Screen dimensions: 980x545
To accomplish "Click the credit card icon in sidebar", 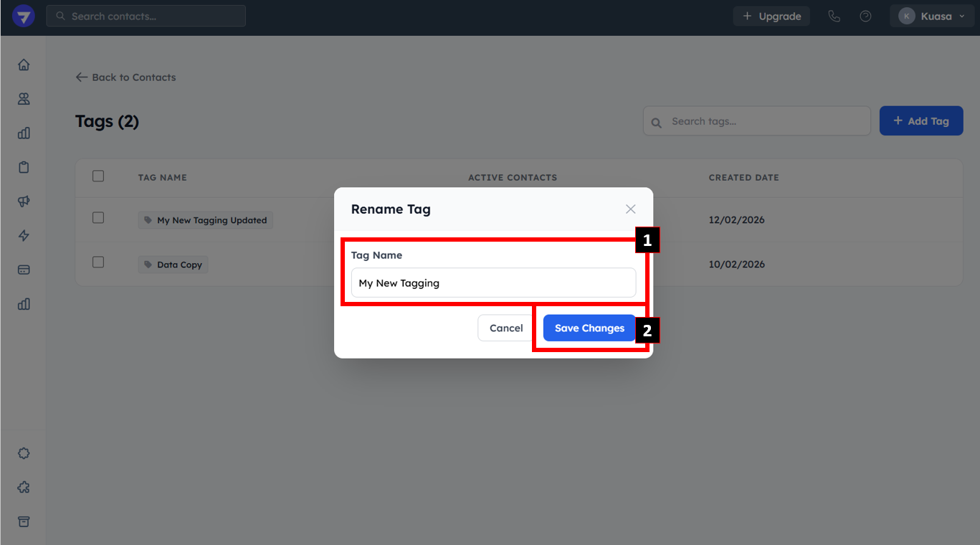I will [x=24, y=270].
